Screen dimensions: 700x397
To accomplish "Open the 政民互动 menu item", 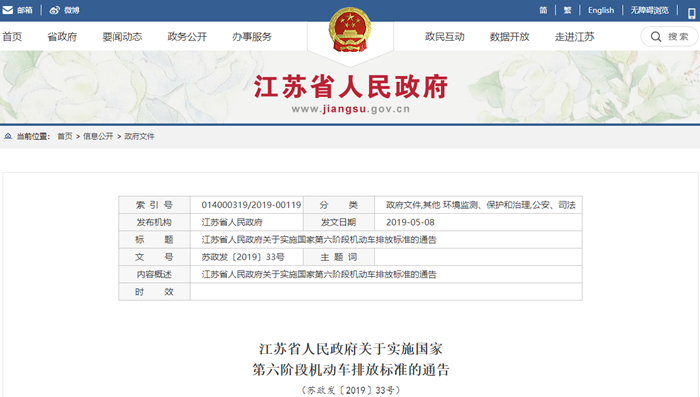I will point(445,37).
